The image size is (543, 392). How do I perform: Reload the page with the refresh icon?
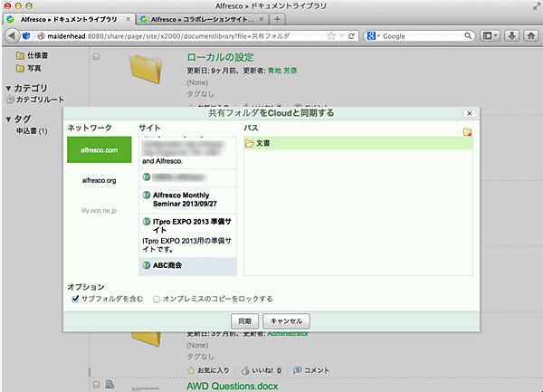point(352,36)
